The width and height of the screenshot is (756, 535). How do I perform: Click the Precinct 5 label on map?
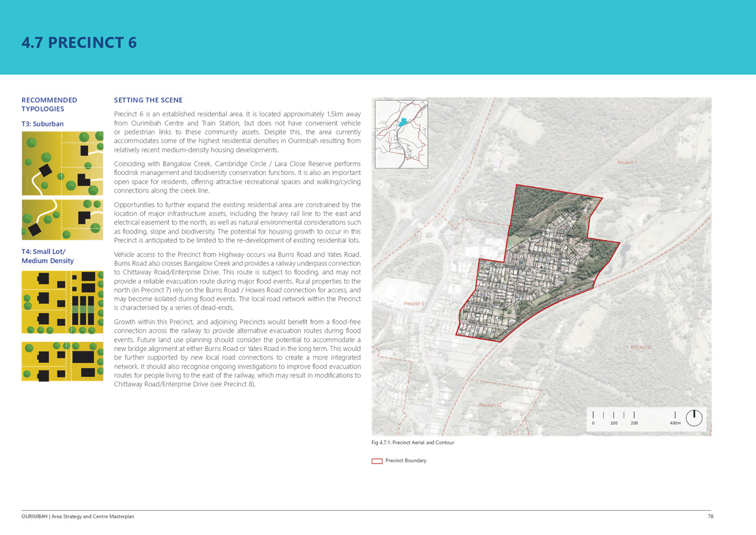click(414, 304)
